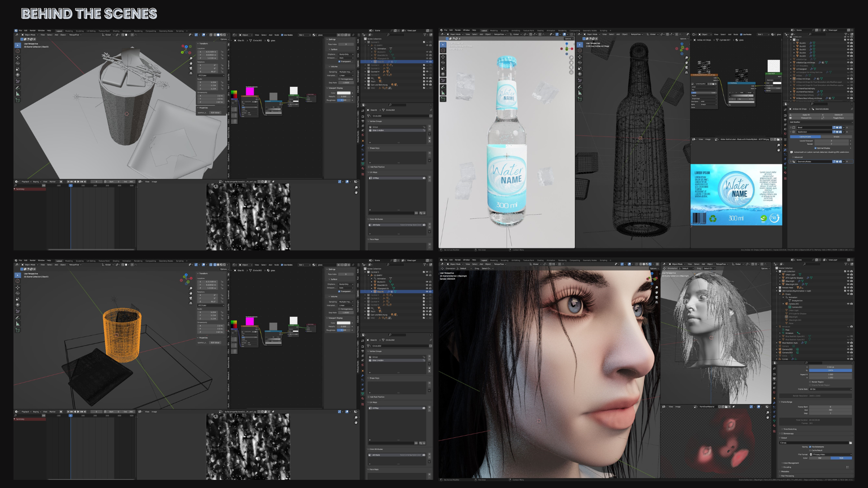Toggle File Extensions checkbox in bottom-right output panel
The height and width of the screenshot is (488, 868).
[810, 447]
